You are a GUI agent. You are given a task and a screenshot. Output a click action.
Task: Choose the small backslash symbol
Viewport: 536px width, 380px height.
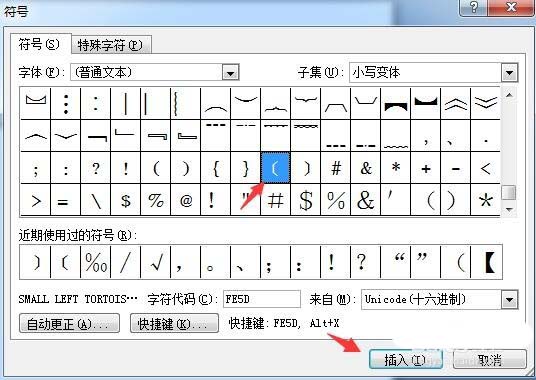(x=96, y=200)
